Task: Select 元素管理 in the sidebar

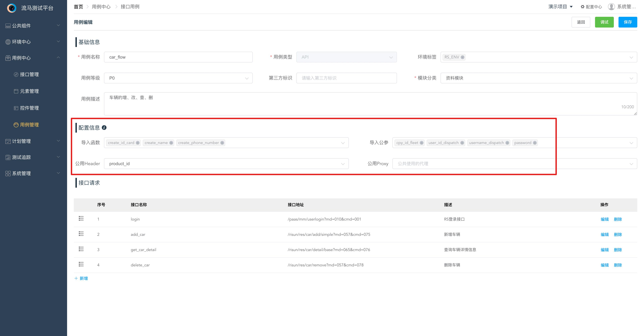Action: (x=29, y=91)
